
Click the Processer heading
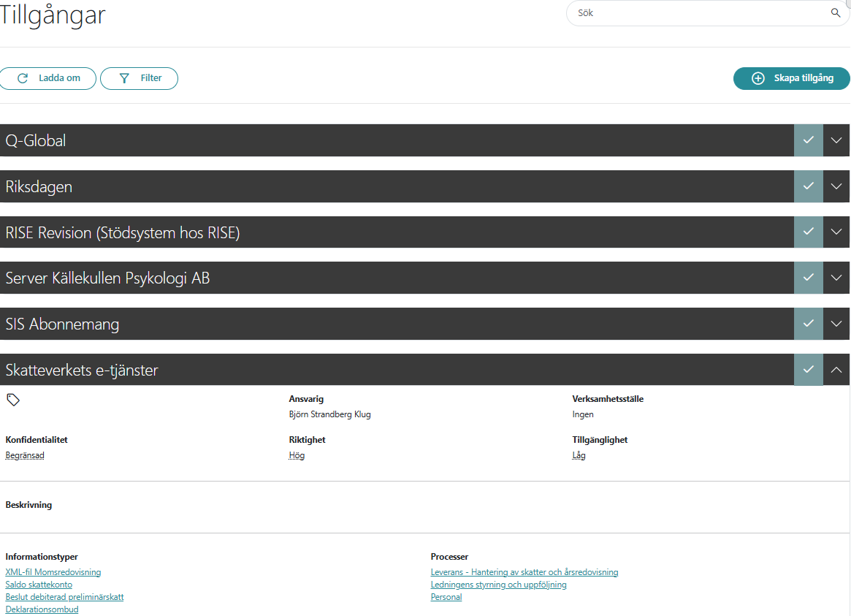(x=449, y=557)
